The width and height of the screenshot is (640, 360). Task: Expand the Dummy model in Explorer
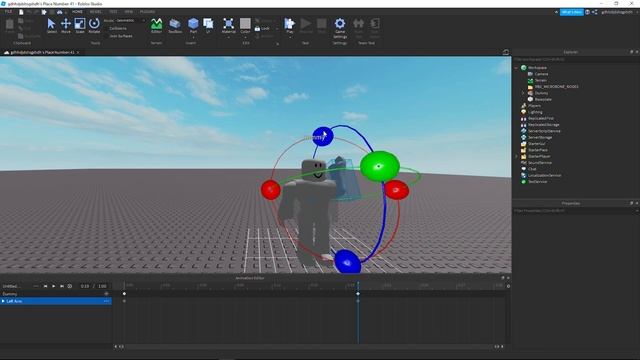click(523, 93)
